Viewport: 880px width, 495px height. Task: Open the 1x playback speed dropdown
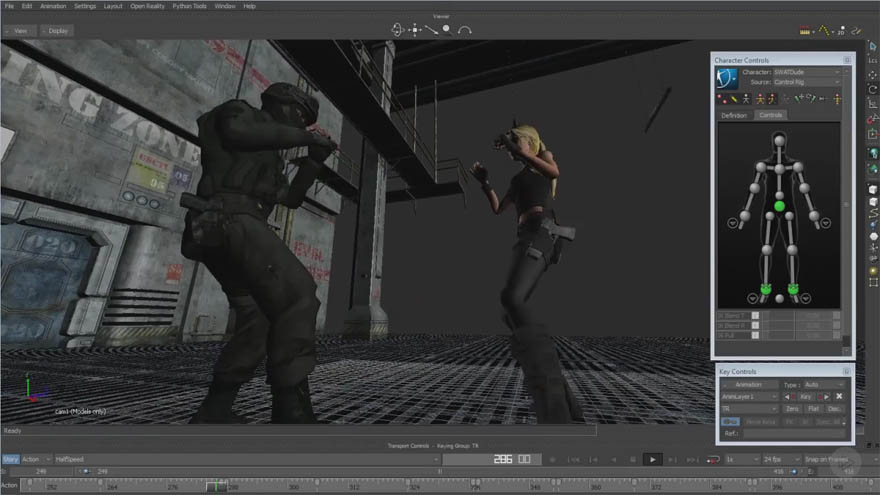click(x=742, y=460)
